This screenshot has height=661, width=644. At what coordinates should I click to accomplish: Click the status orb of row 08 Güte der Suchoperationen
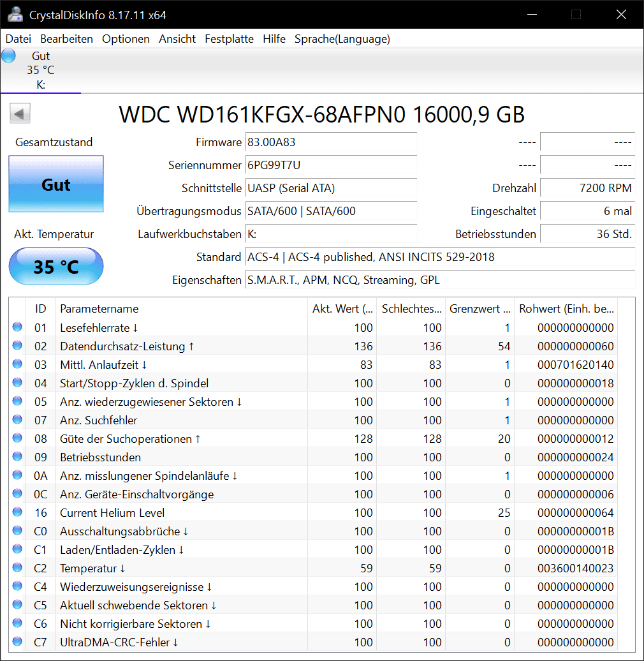[x=17, y=438]
